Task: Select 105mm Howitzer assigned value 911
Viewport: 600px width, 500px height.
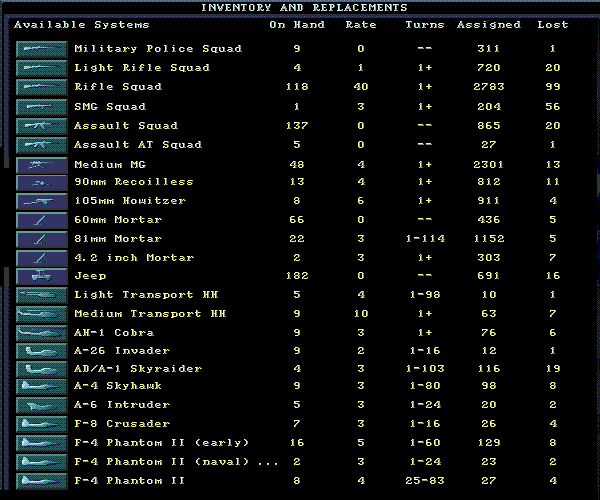Action: (x=489, y=201)
